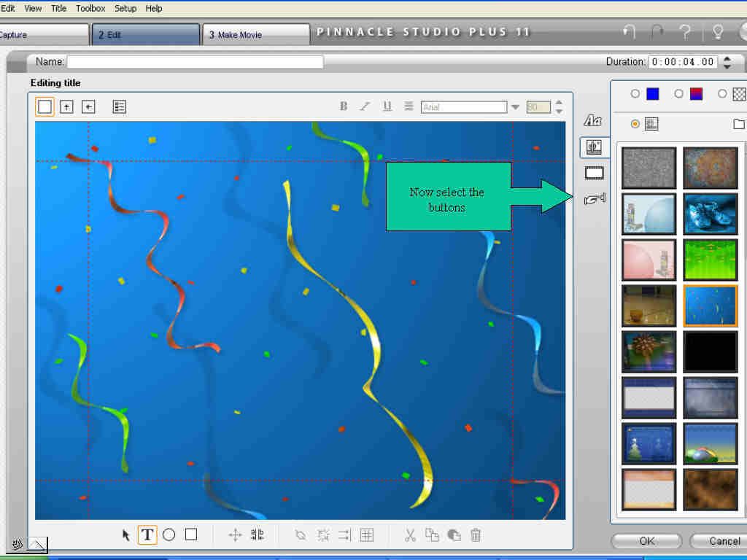This screenshot has width=747, height=560.
Task: Open the font name dropdown arrow
Action: pyautogui.click(x=515, y=107)
